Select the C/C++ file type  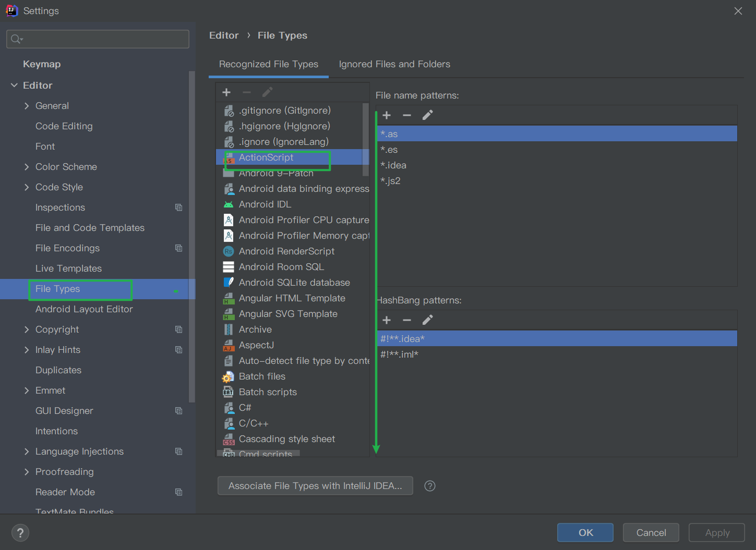[293, 423]
